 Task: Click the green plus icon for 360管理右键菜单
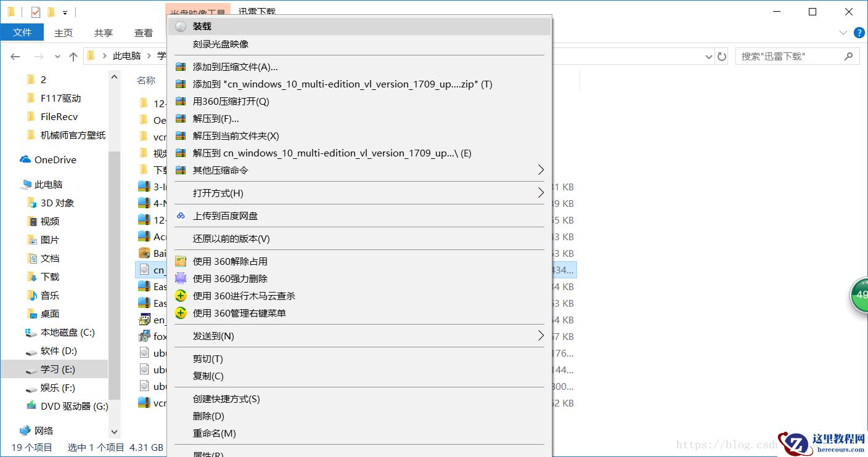point(181,313)
